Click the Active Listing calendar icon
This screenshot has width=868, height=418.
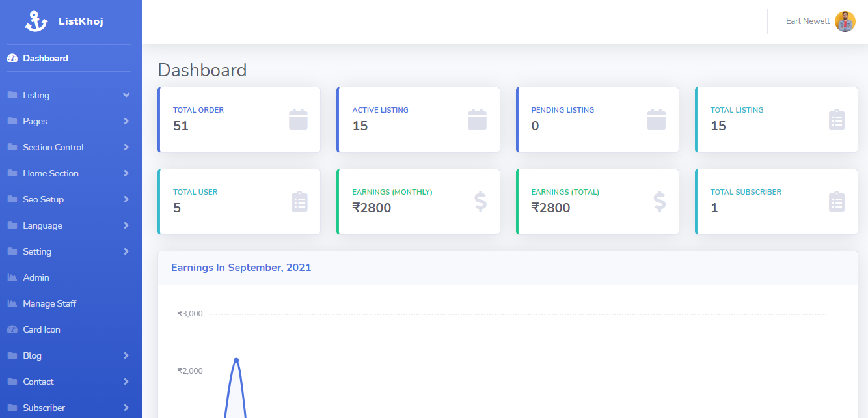click(x=477, y=120)
